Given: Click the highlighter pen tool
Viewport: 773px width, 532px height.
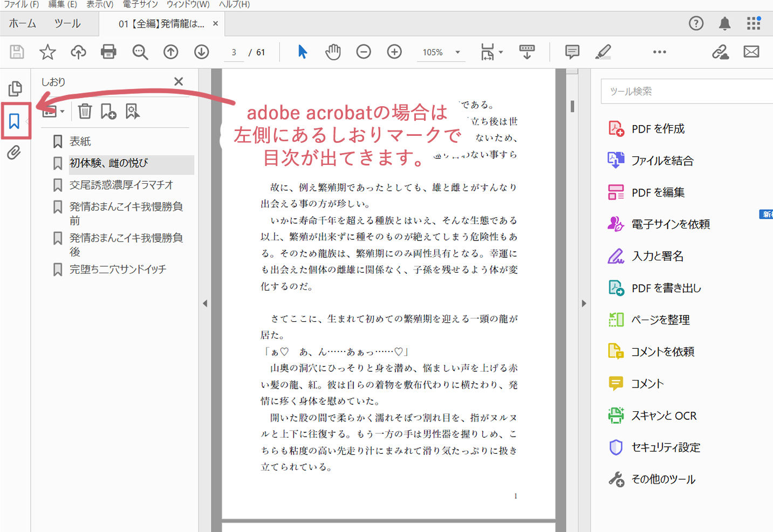Looking at the screenshot, I should pyautogui.click(x=603, y=52).
